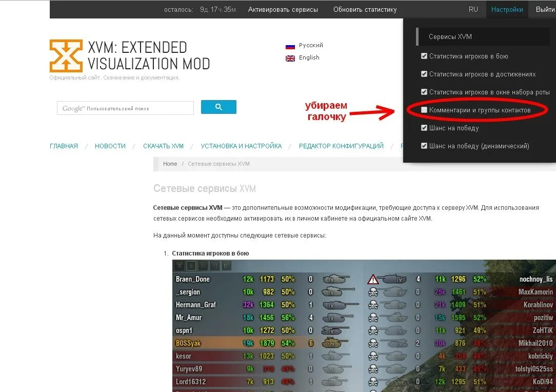This screenshot has width=556, height=392.
Task: Click 'Активировать сервисы' in top bar
Action: (x=283, y=10)
